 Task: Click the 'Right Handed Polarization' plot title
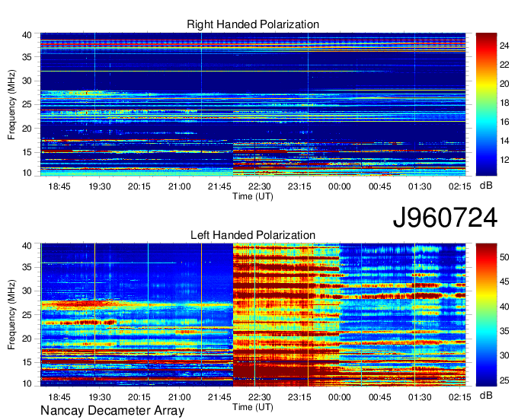(x=253, y=24)
